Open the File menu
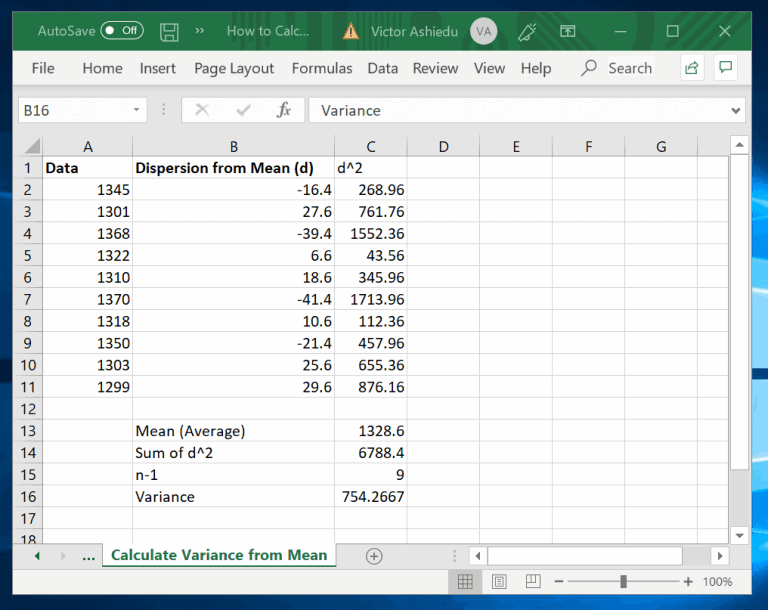Screen dimensions: 768x610 (x=43, y=68)
